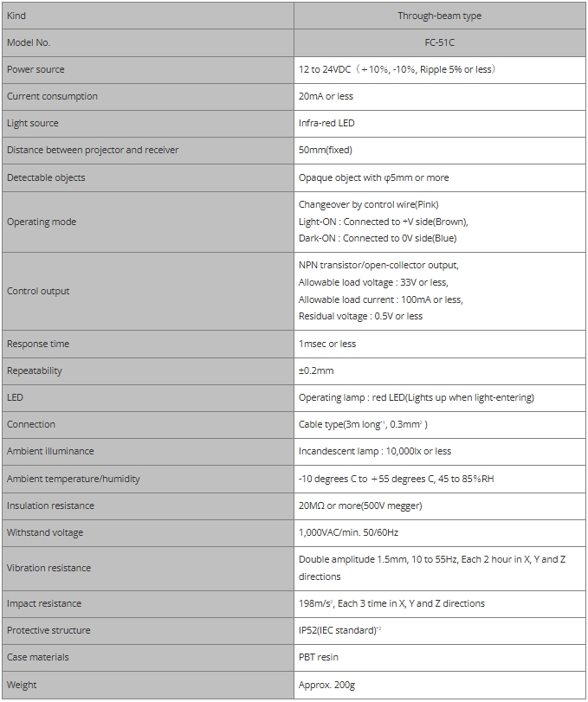Select the model number FC-51C cell
Viewport: 588px width, 702px height.
pyautogui.click(x=439, y=42)
